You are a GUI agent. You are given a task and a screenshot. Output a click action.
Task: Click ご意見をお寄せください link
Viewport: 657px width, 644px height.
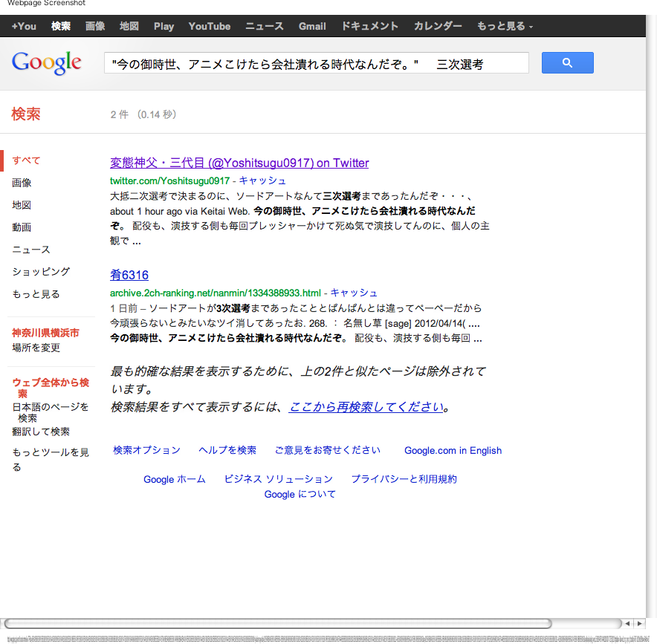coord(328,451)
